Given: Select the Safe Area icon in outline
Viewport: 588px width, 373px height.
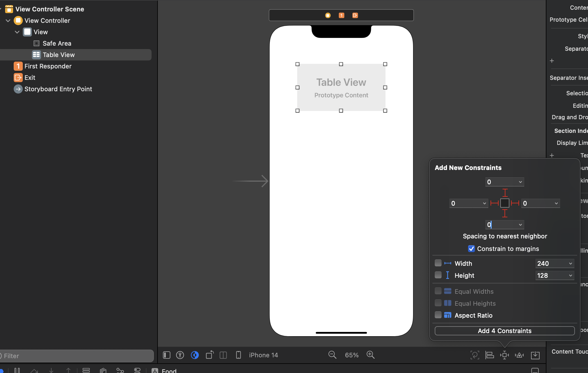Looking at the screenshot, I should pos(36,43).
